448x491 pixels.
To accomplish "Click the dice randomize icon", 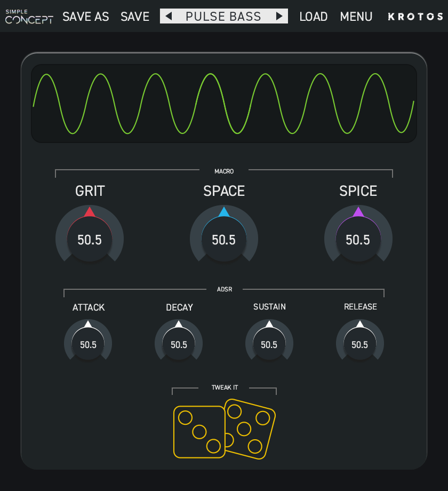I will [x=224, y=429].
